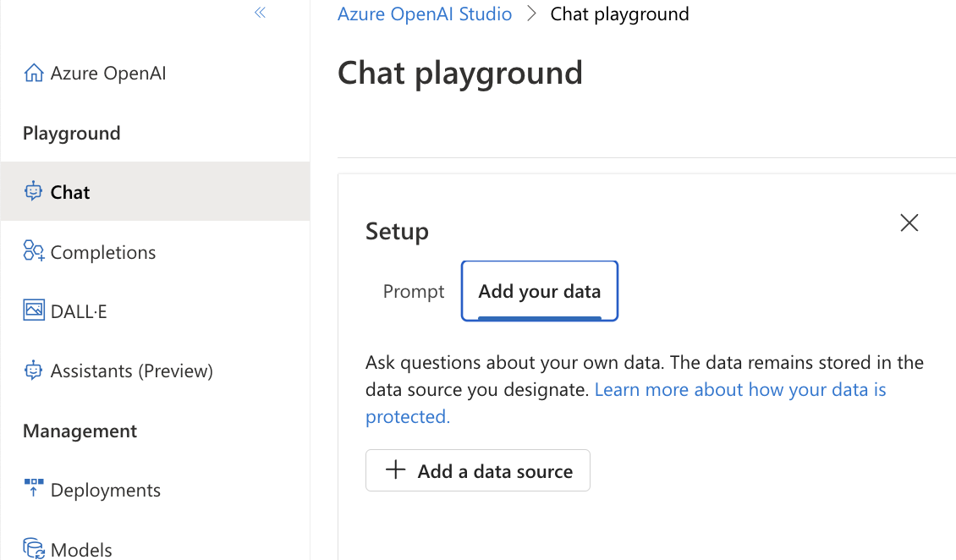Switch to the Prompt tab
The image size is (956, 560).
pyautogui.click(x=414, y=291)
